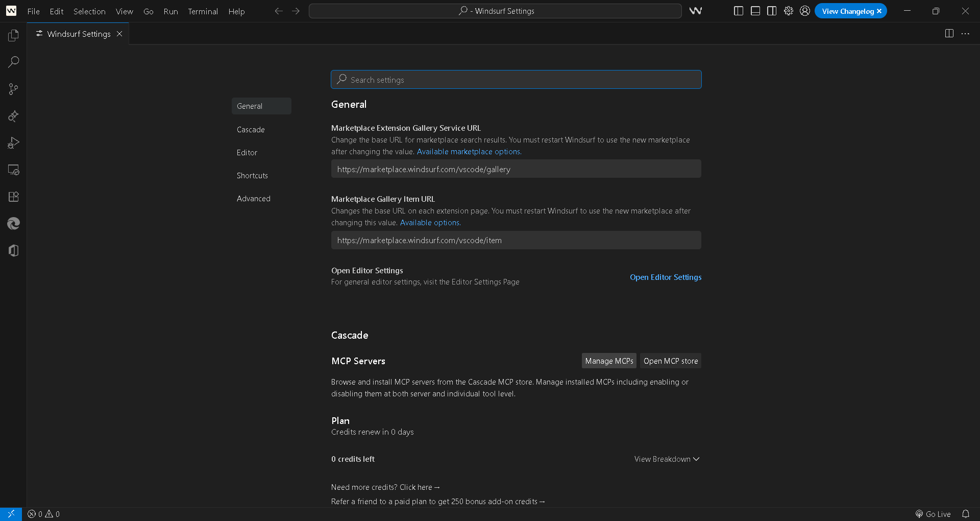This screenshot has height=521, width=980.
Task: Open the Extensions view icon
Action: (13, 197)
